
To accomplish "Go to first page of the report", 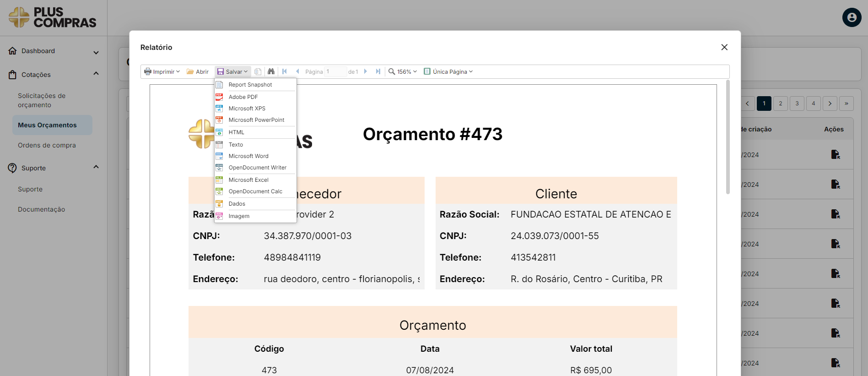I will [x=285, y=71].
